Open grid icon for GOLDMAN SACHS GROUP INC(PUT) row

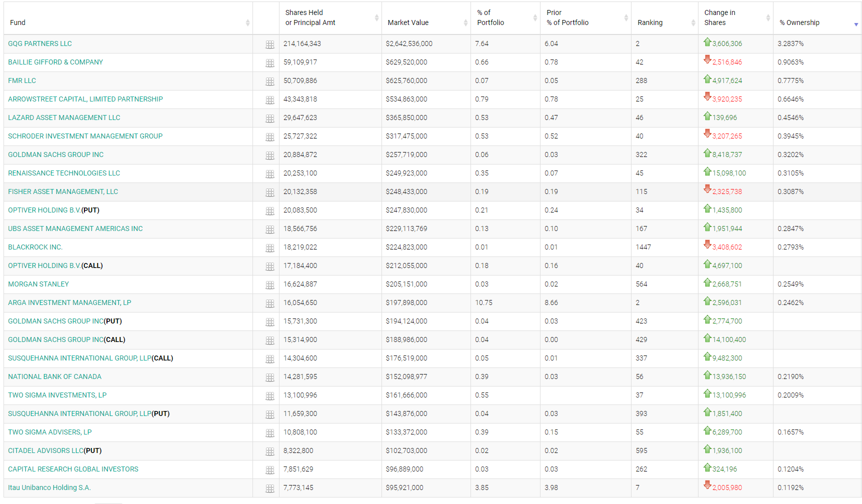pyautogui.click(x=270, y=322)
